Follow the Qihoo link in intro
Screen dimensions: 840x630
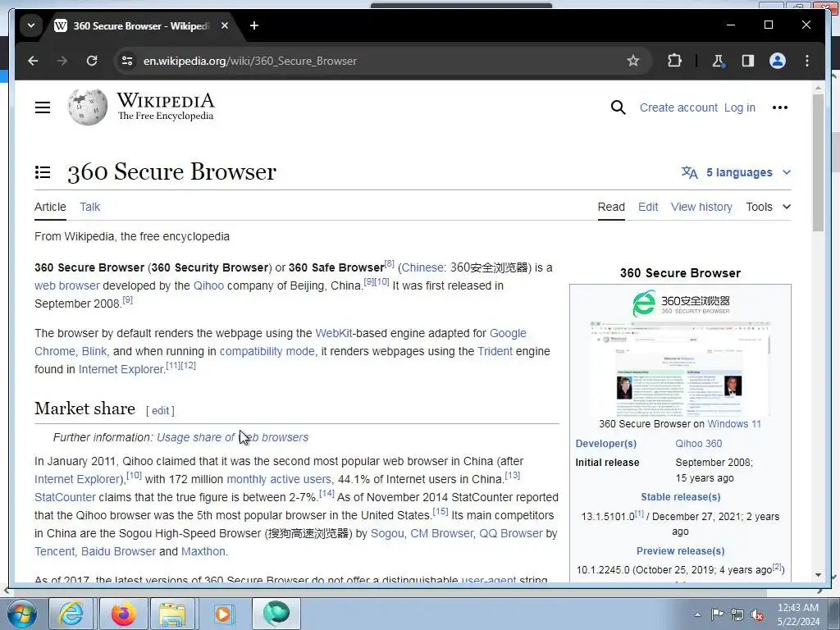[208, 285]
